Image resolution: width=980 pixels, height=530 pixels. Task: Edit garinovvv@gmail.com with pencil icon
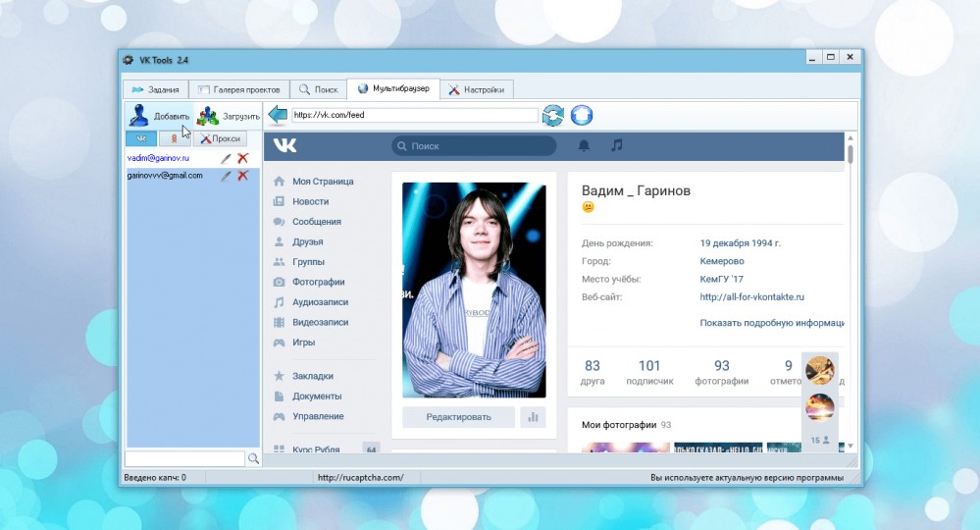227,177
